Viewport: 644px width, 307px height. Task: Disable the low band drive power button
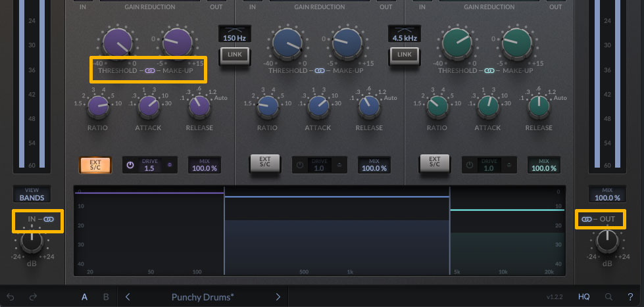point(130,165)
